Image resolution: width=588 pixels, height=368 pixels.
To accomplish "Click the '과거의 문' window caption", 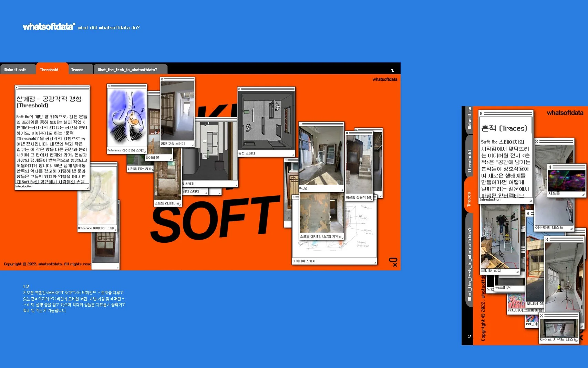I will point(152,157).
